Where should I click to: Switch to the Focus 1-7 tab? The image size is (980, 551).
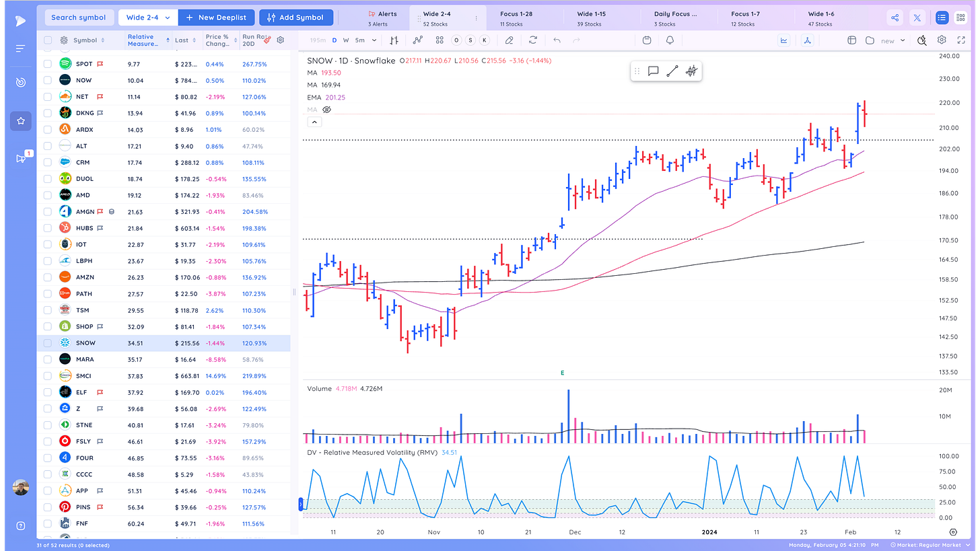coord(746,18)
